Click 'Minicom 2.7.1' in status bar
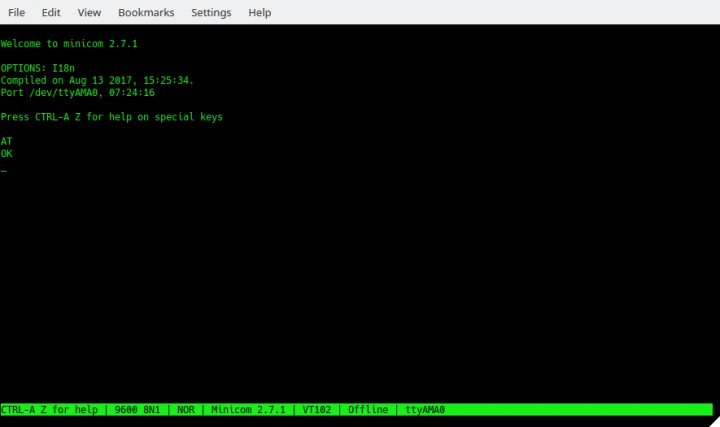 click(x=248, y=410)
